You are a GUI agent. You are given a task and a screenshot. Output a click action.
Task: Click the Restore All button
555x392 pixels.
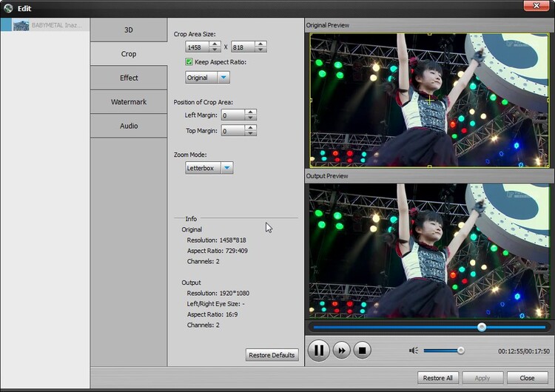438,378
